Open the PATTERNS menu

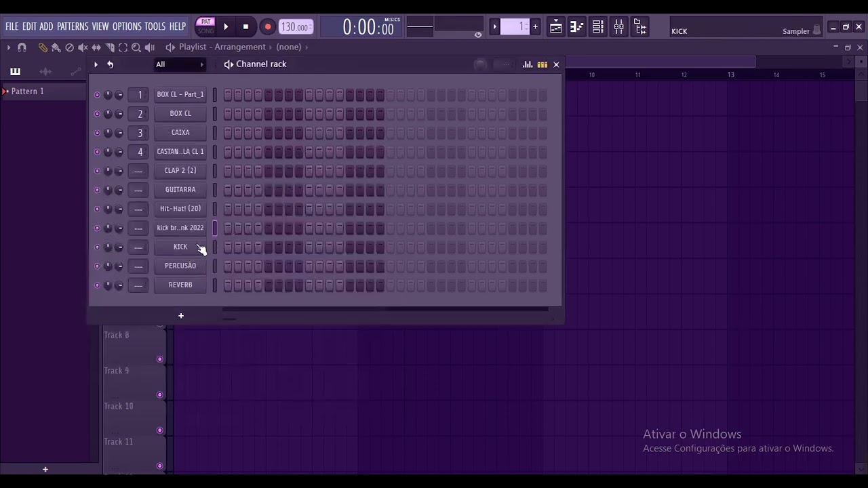click(x=73, y=26)
